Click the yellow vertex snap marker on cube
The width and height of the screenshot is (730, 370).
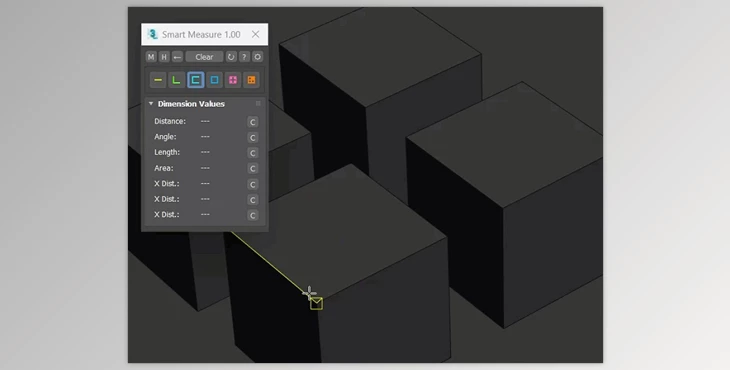pyautogui.click(x=316, y=303)
